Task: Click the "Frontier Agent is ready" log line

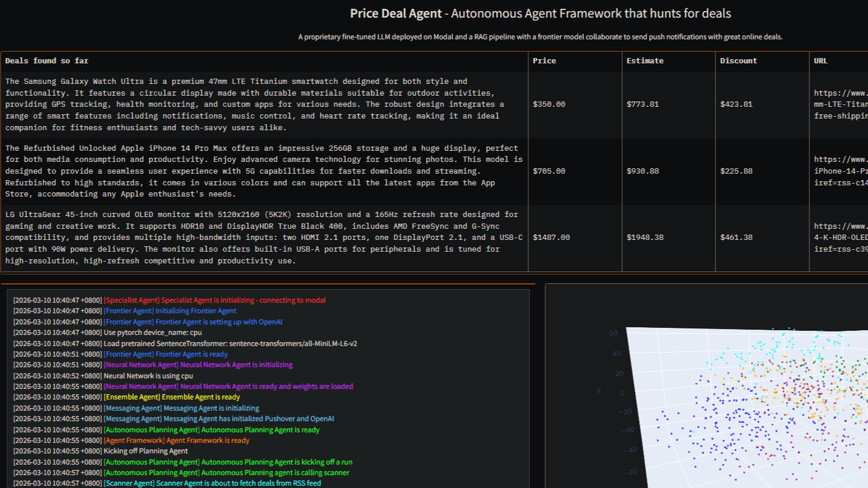Action: [x=120, y=354]
